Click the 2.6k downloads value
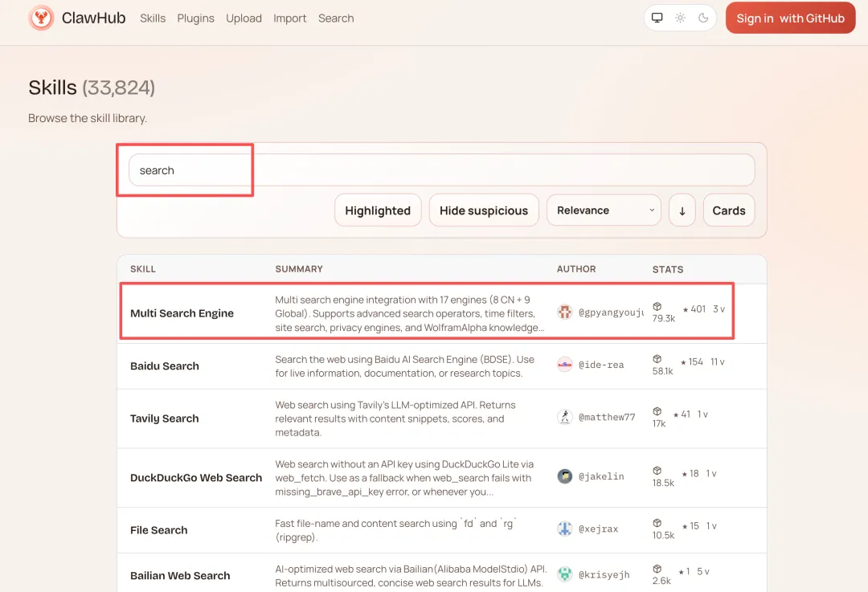 tap(661, 581)
